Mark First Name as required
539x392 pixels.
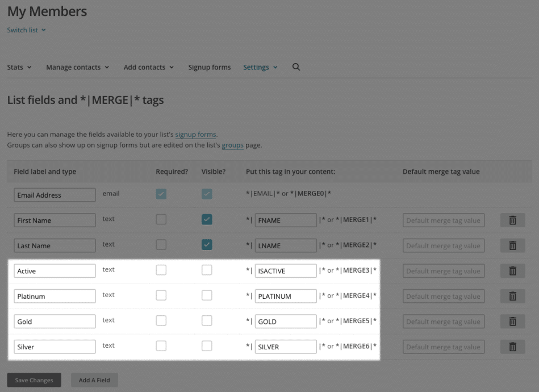click(161, 220)
